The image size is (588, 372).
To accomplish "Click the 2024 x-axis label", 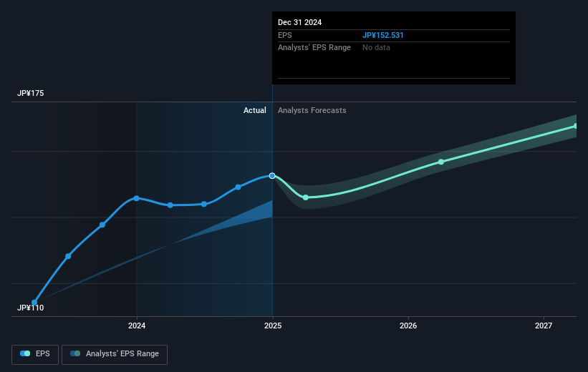I will tap(137, 325).
